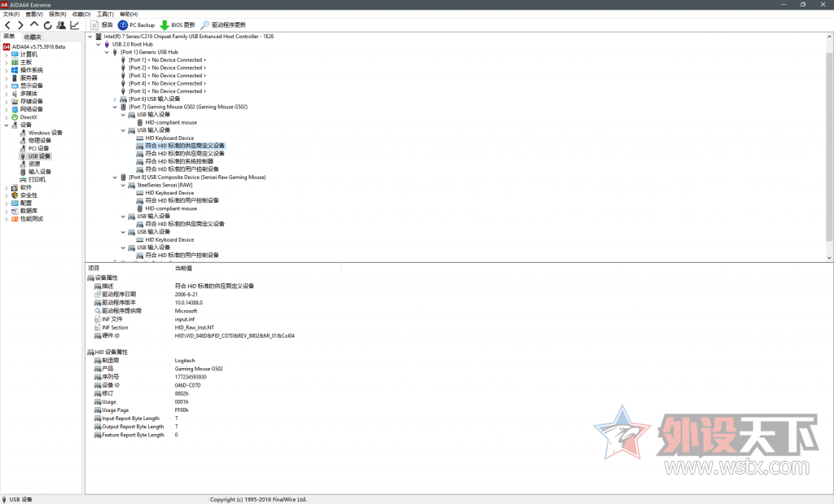Select the 性能测试 benchmark icon in the sidebar

pos(15,218)
